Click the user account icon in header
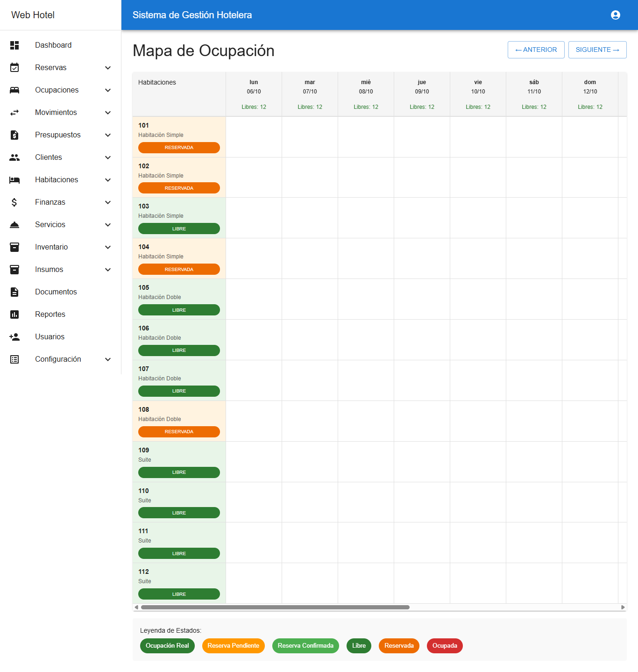Image resolution: width=638 pixels, height=672 pixels. (615, 15)
